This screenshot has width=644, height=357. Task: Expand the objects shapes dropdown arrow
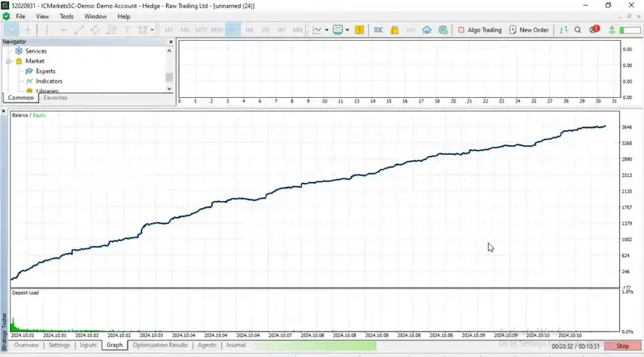152,30
